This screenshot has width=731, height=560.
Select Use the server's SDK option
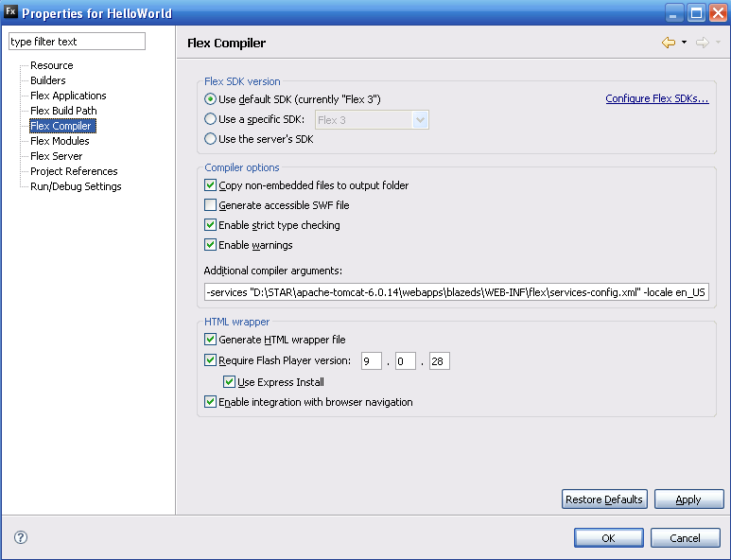210,139
